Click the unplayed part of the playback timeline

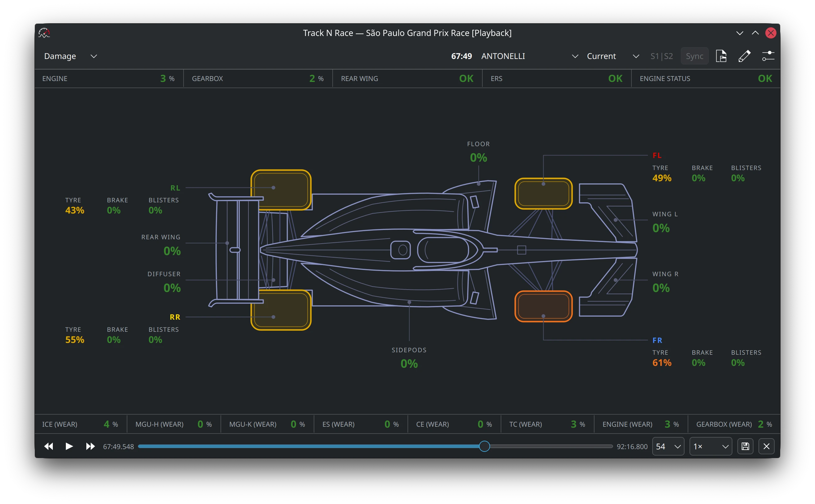point(551,446)
